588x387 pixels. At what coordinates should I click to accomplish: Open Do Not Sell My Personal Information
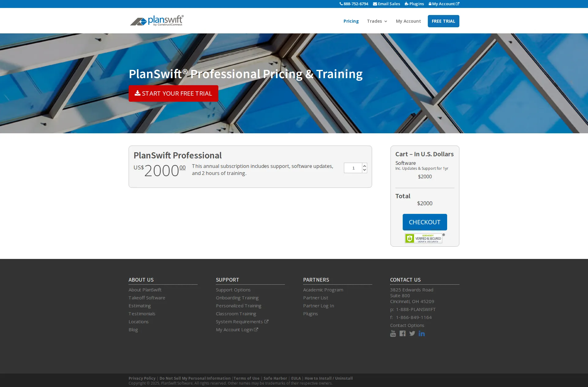(x=195, y=378)
